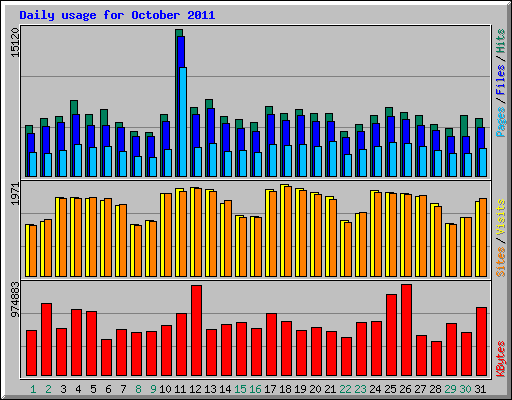Click the red KBytes bar for day 28
512x400 pixels.
pyautogui.click(x=437, y=359)
